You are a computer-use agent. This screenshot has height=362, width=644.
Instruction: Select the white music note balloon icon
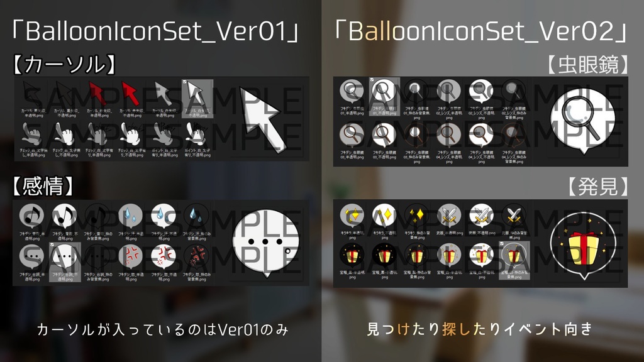click(65, 222)
